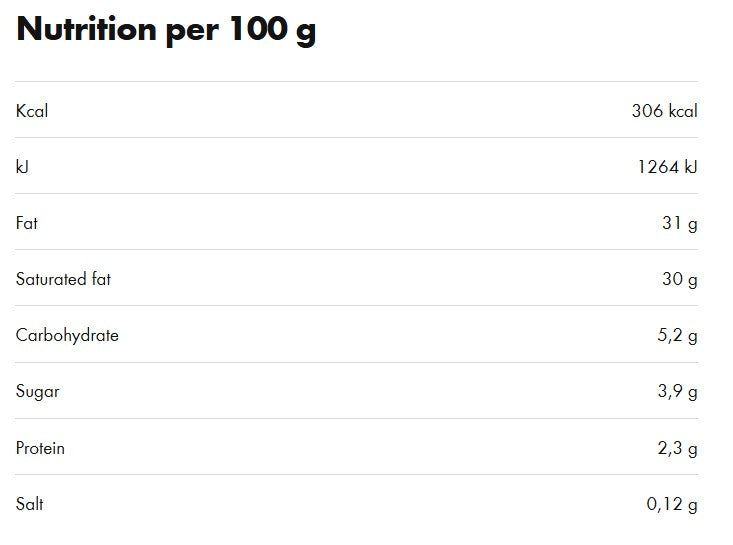This screenshot has height=545, width=733.
Task: Click the Protein row label
Action: click(x=41, y=448)
